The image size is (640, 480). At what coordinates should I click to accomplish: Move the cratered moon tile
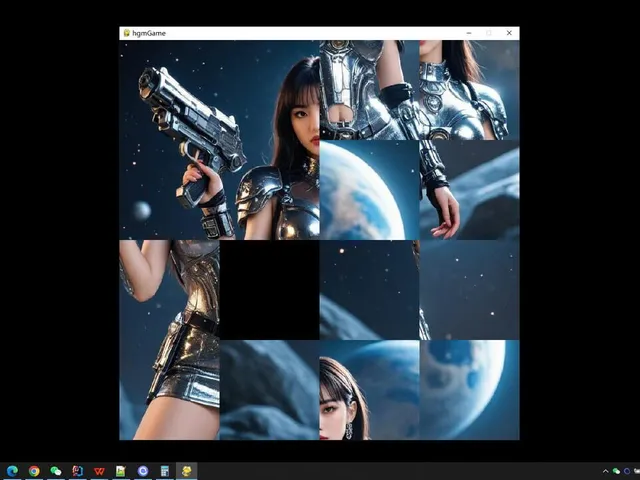pos(469,390)
